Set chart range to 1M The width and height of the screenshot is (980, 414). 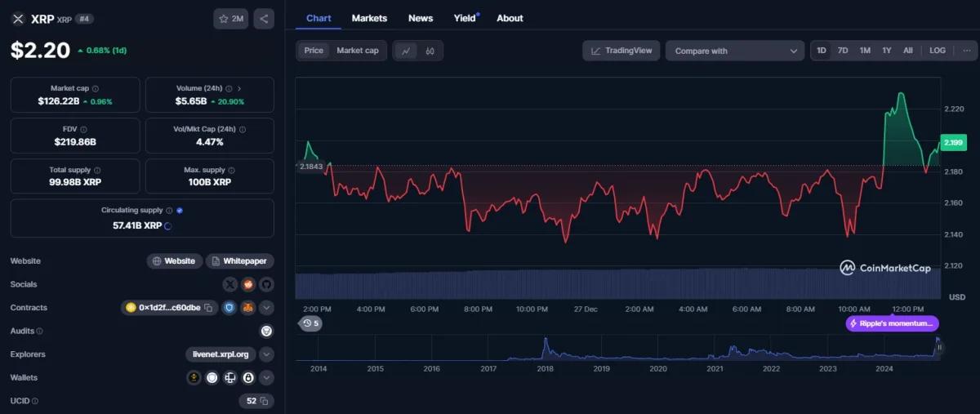click(865, 51)
